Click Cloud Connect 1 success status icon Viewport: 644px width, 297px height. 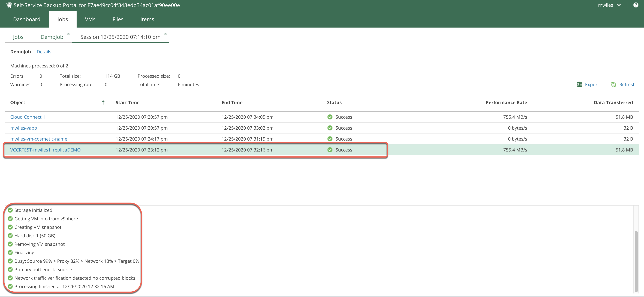(x=330, y=117)
